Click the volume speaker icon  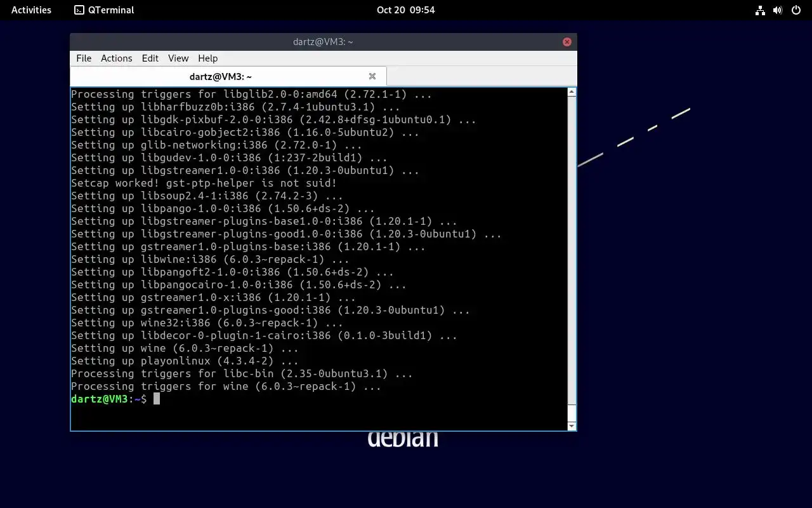click(778, 10)
